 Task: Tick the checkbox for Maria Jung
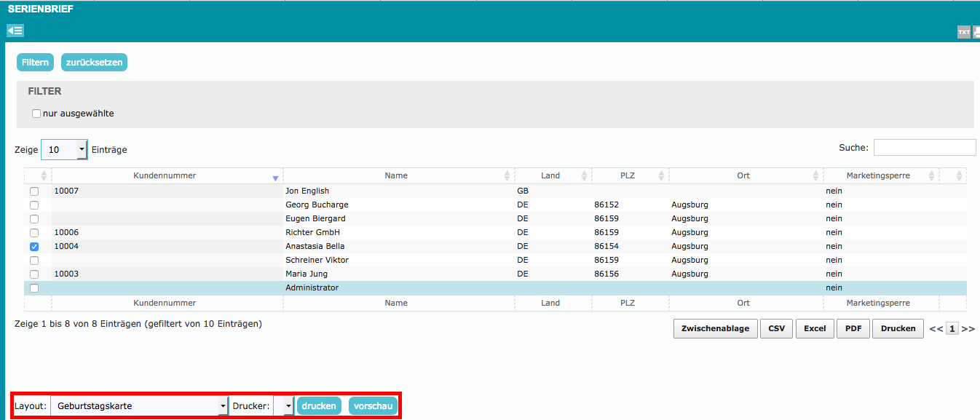coord(34,274)
